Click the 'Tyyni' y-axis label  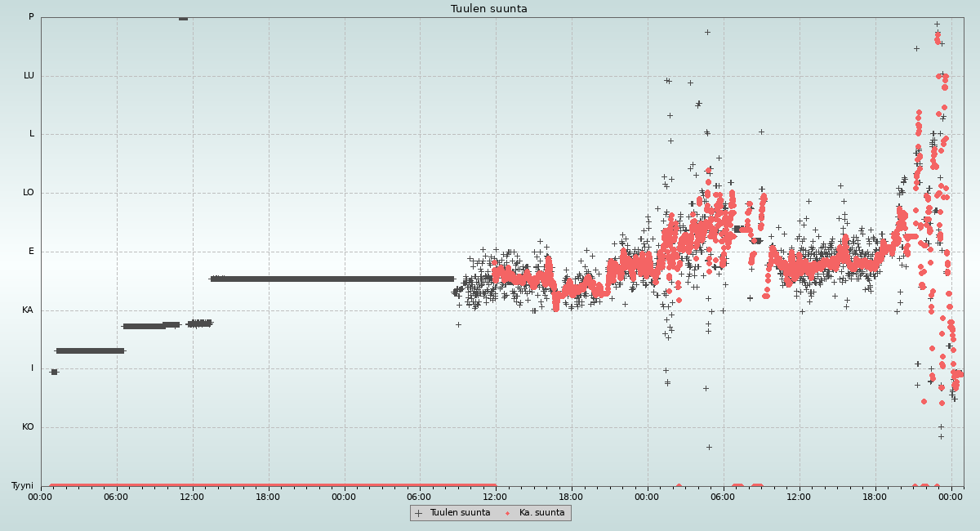(x=22, y=486)
